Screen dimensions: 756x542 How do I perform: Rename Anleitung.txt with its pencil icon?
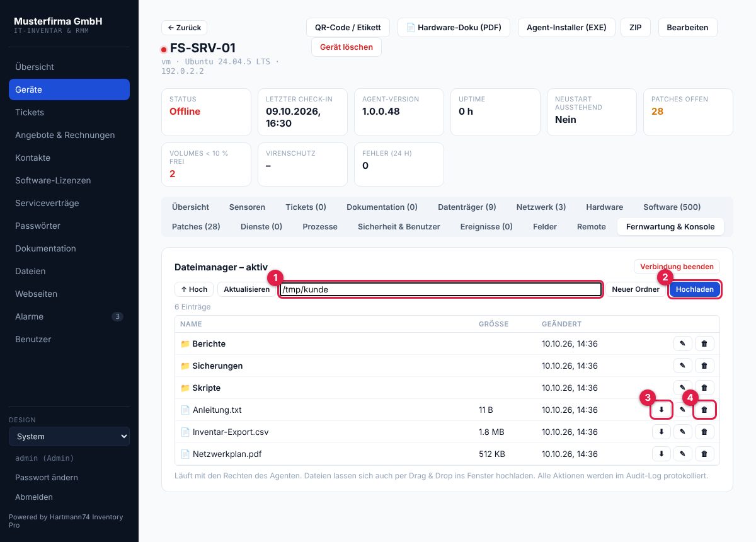point(682,410)
